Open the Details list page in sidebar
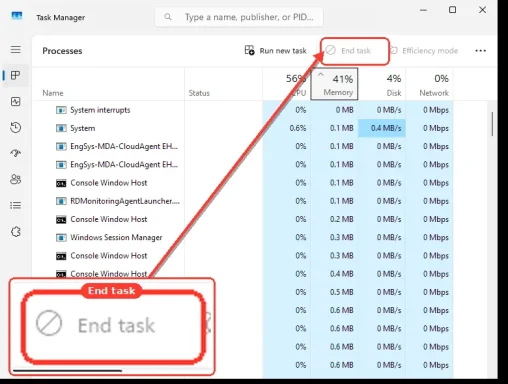 pos(16,205)
